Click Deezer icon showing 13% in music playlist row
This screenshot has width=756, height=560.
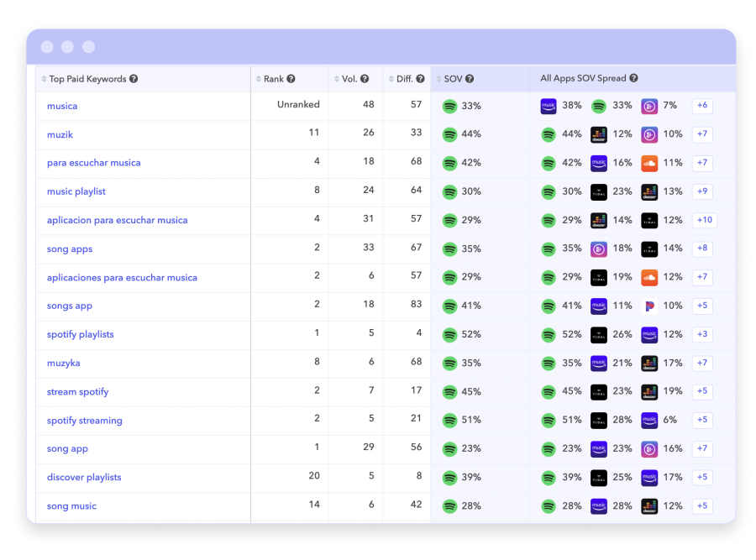(649, 191)
